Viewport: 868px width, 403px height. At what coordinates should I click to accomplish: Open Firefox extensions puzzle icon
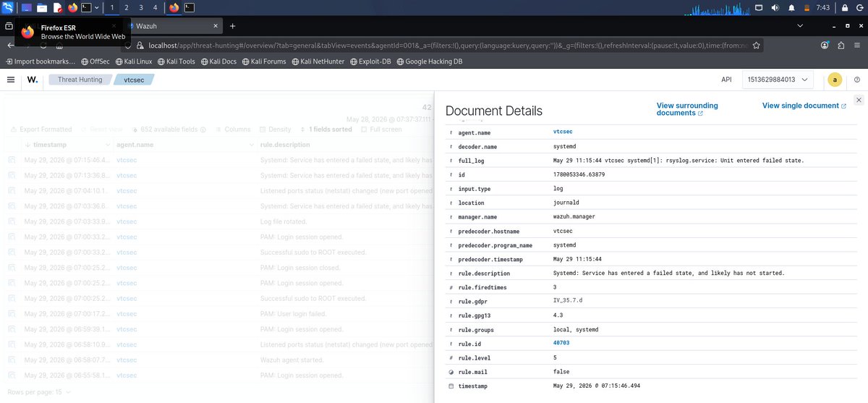[841, 45]
